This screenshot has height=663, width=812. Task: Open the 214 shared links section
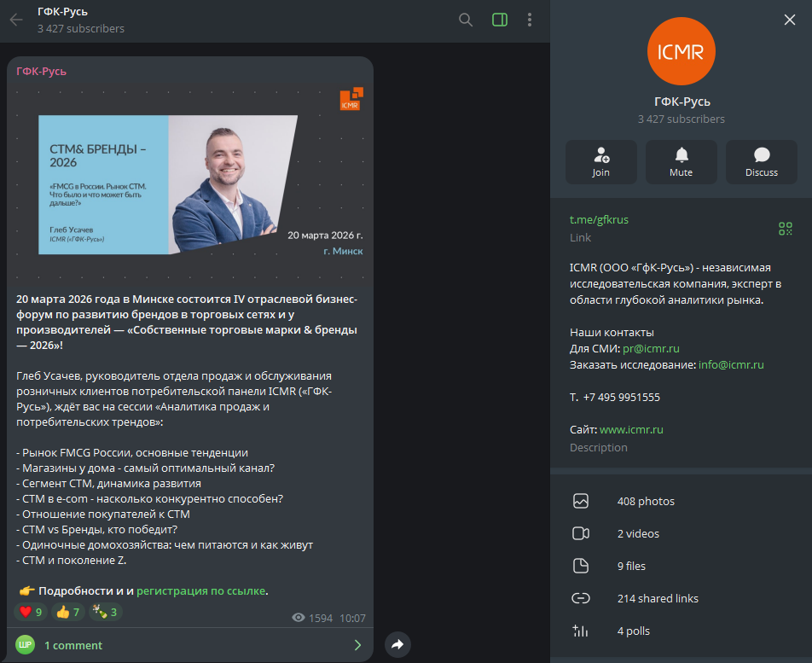681,598
